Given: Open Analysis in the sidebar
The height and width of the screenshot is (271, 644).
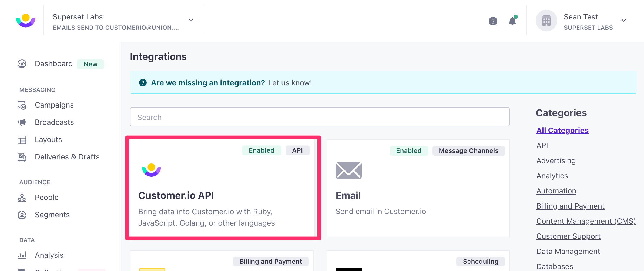Looking at the screenshot, I should [x=49, y=255].
